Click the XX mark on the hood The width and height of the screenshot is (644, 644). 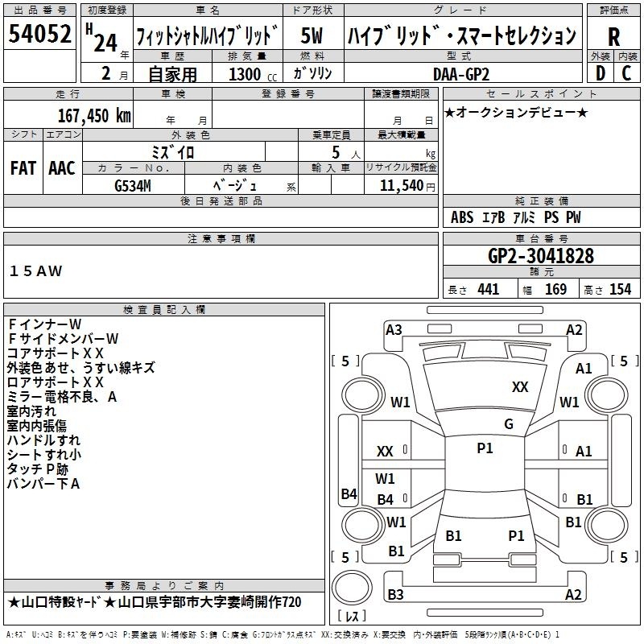520,387
